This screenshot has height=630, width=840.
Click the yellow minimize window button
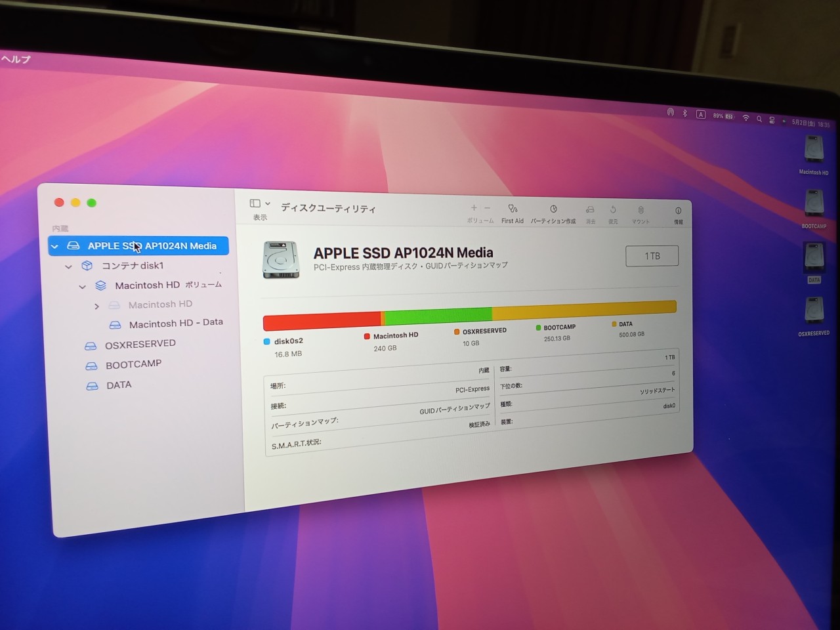coord(75,203)
